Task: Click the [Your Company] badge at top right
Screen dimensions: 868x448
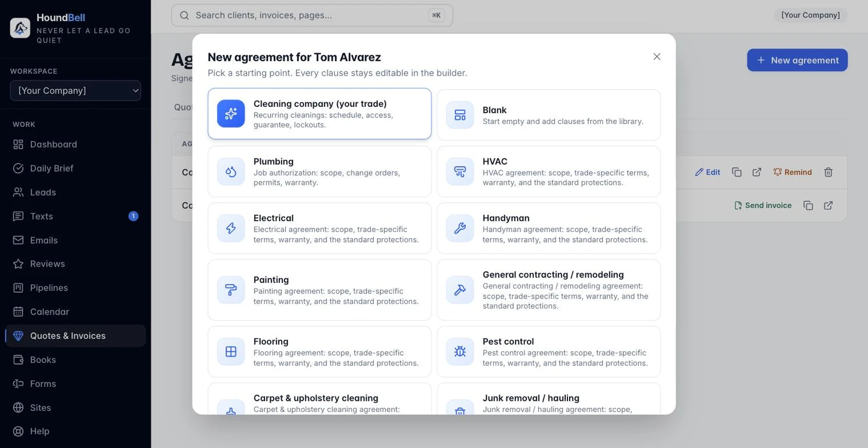Action: (x=810, y=15)
